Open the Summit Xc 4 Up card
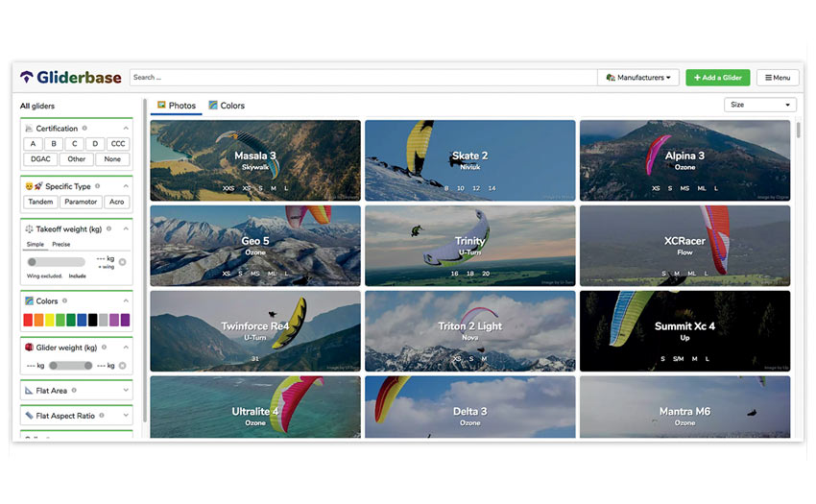816x504 pixels. coord(684,331)
